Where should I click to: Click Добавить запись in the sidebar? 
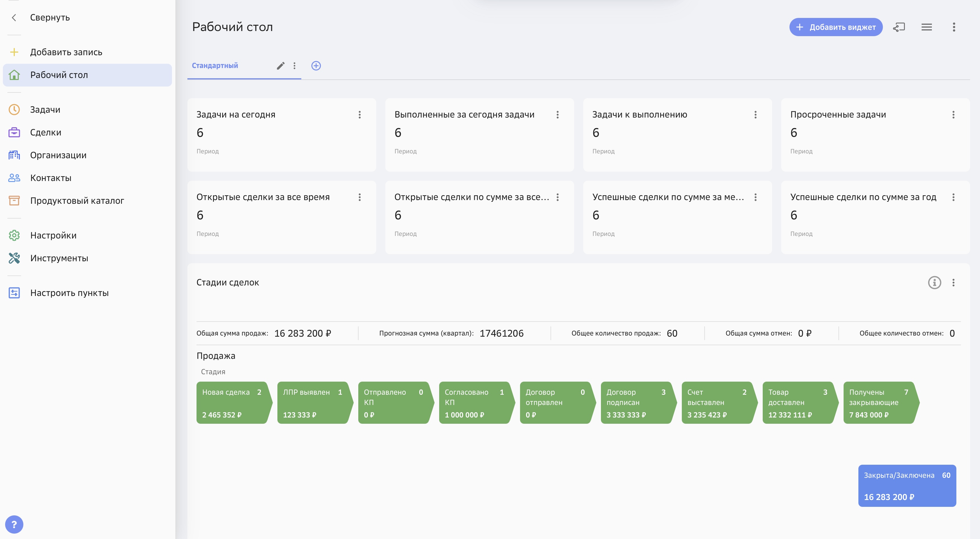(66, 52)
